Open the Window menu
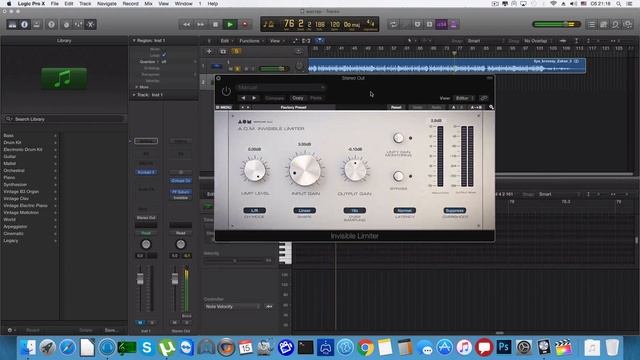 (x=183, y=4)
